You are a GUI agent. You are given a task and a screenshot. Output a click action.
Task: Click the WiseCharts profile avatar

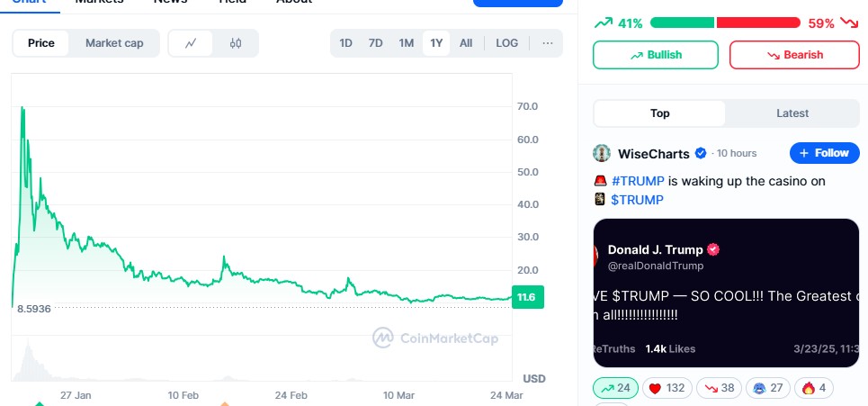[602, 153]
